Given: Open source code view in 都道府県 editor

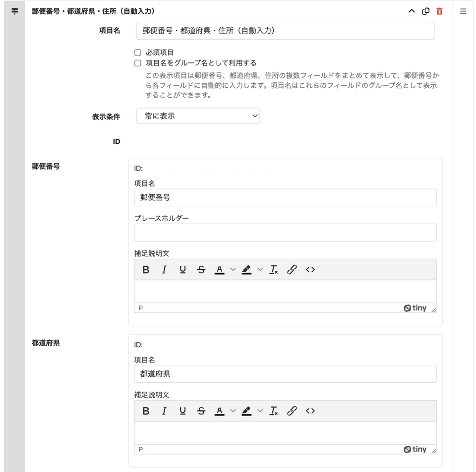Looking at the screenshot, I should 310,411.
